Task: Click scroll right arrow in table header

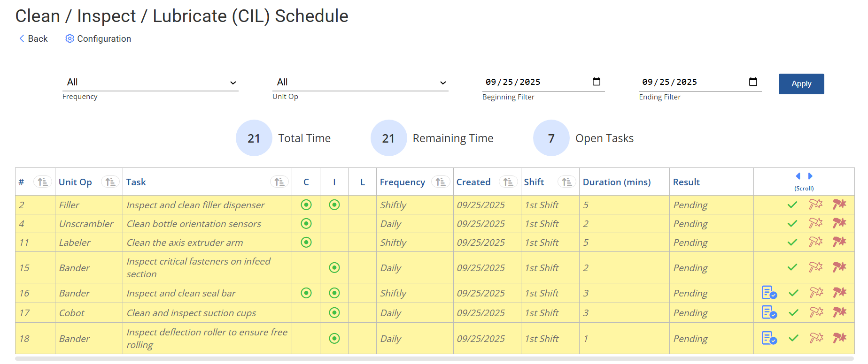Action: click(810, 176)
